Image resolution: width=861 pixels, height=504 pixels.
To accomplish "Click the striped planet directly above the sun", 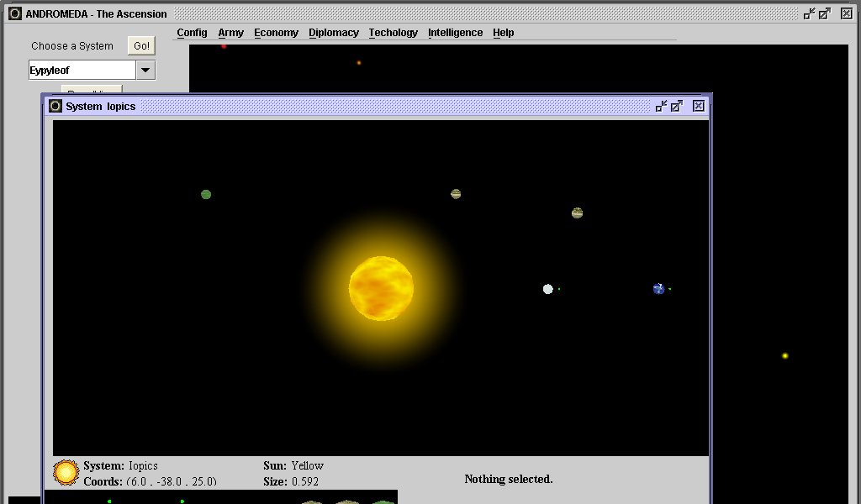I will tap(456, 194).
